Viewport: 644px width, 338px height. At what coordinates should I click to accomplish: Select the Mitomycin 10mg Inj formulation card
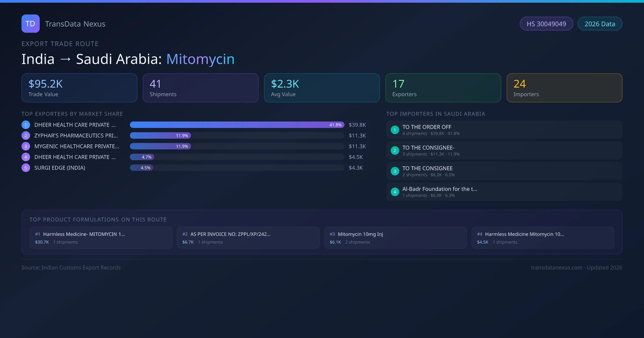pyautogui.click(x=395, y=238)
